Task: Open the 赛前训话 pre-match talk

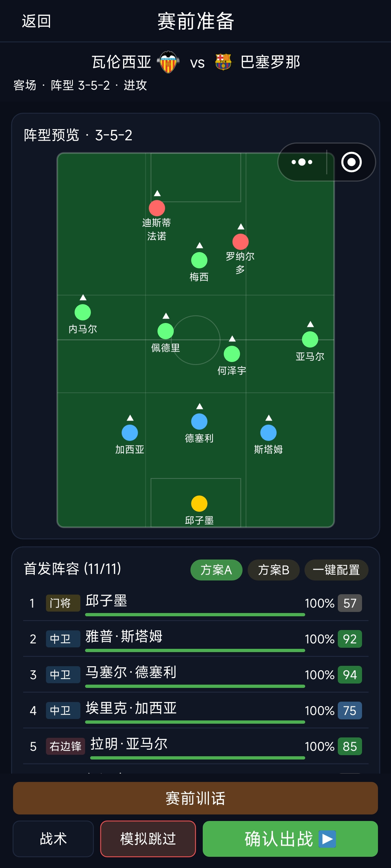Action: tap(195, 798)
